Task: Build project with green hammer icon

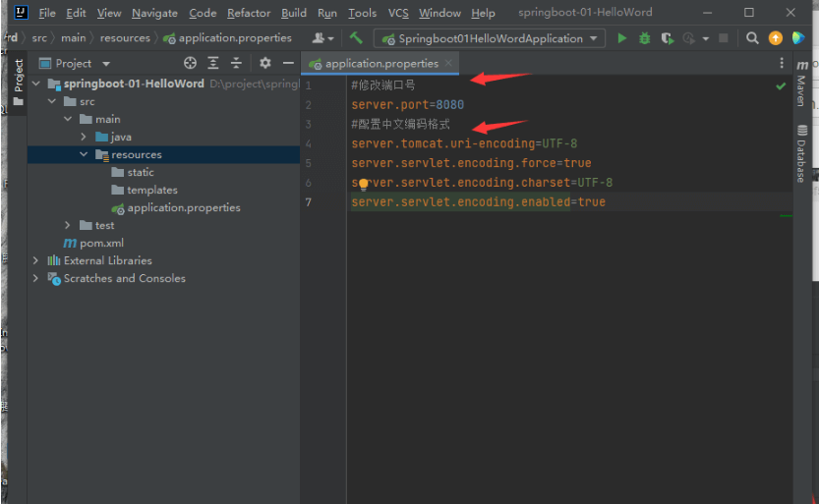Action: [x=356, y=37]
